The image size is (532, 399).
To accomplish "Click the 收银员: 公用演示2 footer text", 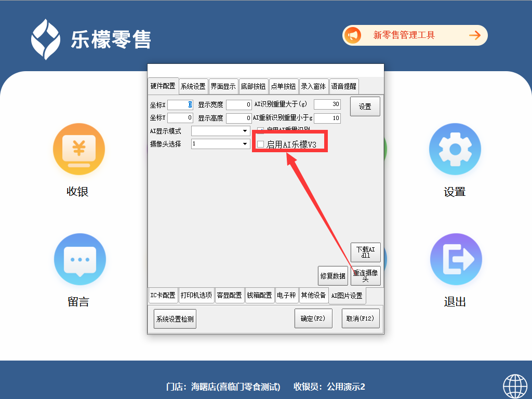I will 329,387.
